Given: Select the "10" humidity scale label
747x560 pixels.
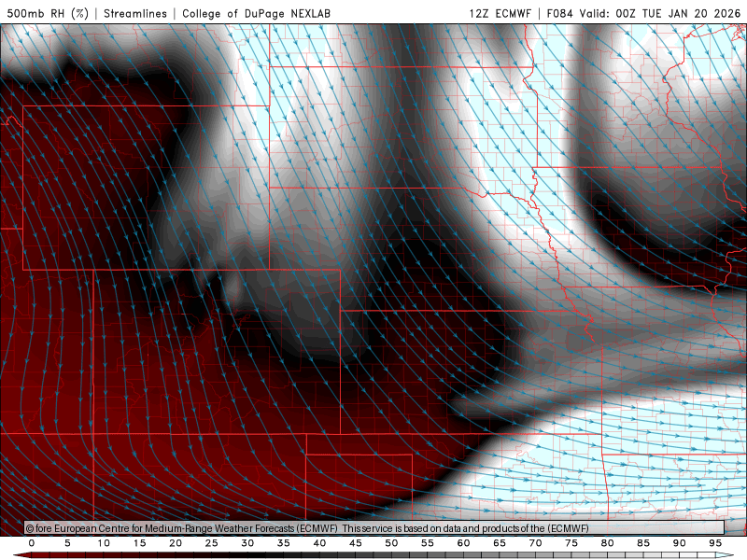Looking at the screenshot, I should [x=104, y=543].
